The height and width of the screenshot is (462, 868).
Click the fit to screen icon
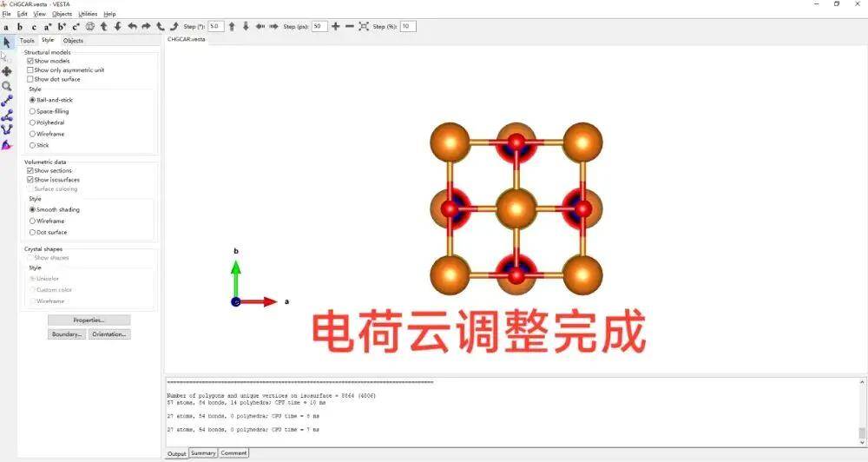point(364,27)
